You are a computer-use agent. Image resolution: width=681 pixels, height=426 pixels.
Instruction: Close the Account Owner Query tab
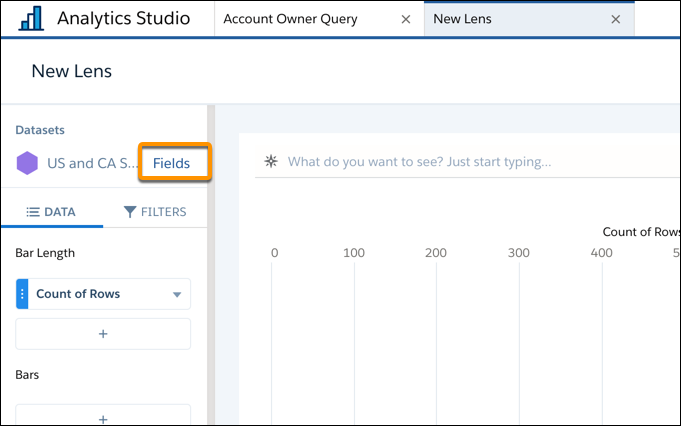point(406,20)
